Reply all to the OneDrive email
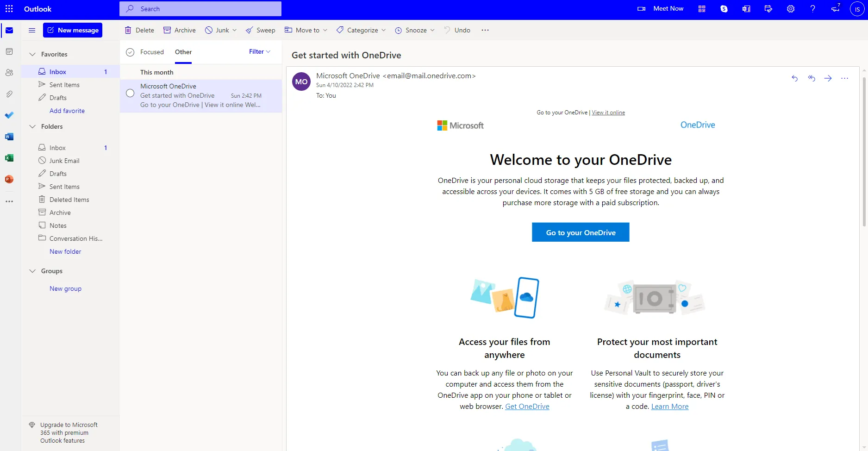Screen dimensions: 868x451 tap(812, 78)
